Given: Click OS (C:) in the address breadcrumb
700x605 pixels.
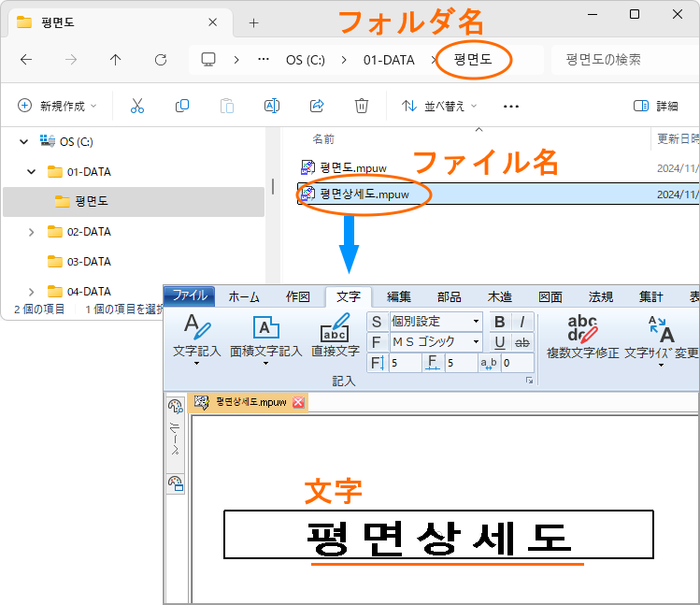Looking at the screenshot, I should [306, 60].
